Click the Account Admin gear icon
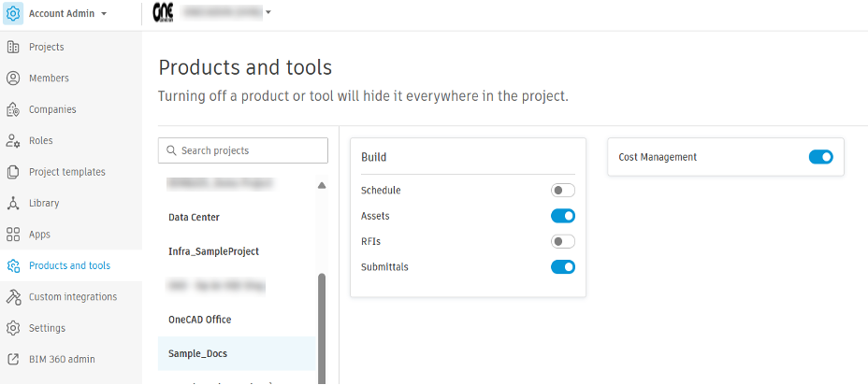868x385 pixels. 13,13
